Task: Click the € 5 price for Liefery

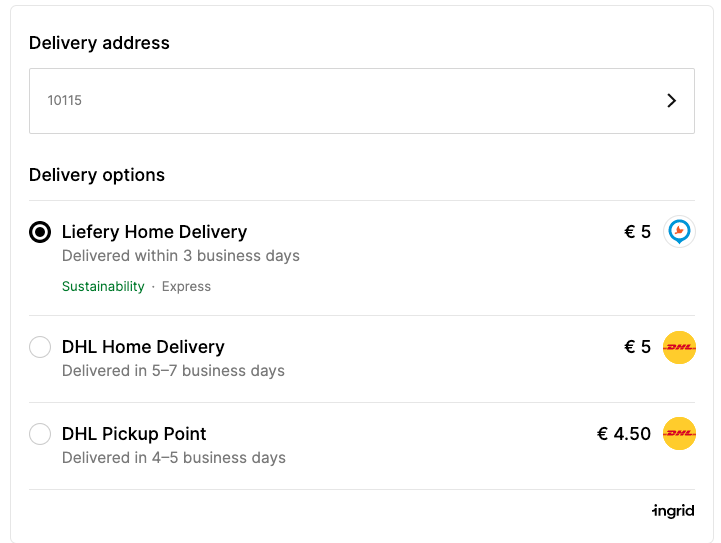Action: pos(637,232)
